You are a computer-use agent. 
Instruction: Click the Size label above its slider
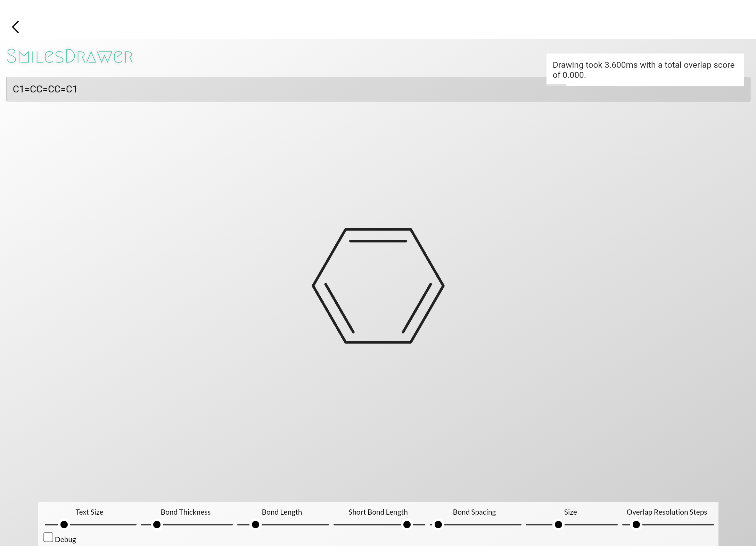(x=570, y=512)
